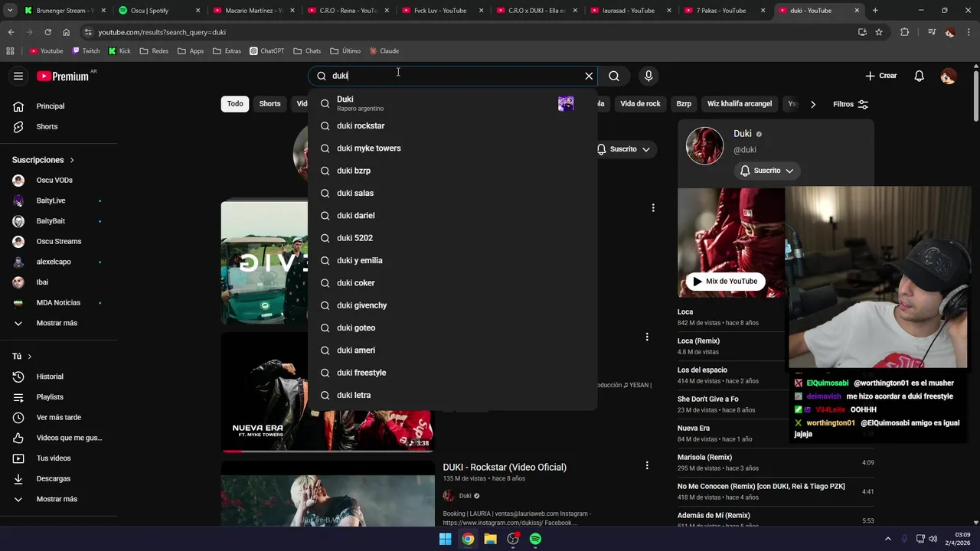Choose the duki bzrp suggestion
Viewport: 980px width, 551px height.
coord(452,171)
